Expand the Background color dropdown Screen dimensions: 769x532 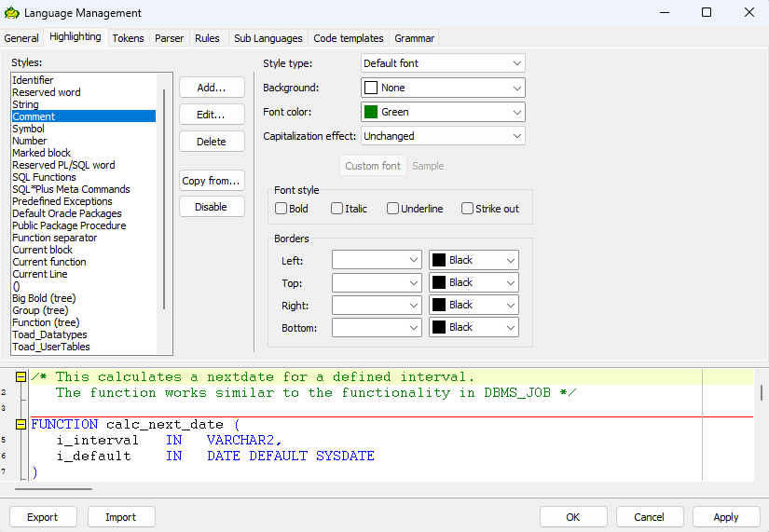pos(443,88)
